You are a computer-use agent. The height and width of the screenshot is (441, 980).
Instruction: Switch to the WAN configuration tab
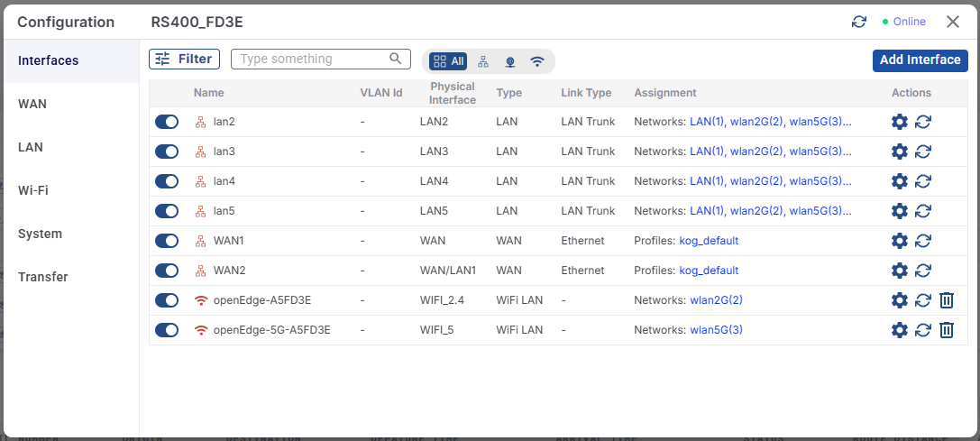click(x=32, y=104)
